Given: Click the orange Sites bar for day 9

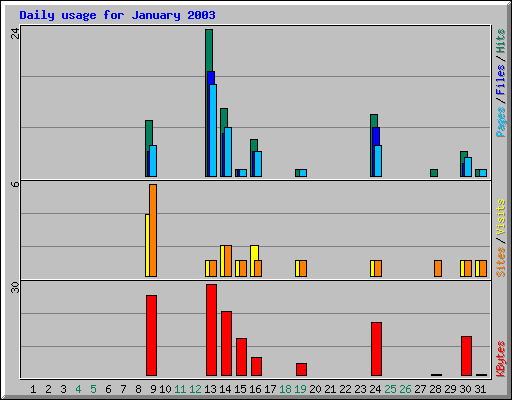Looking at the screenshot, I should pos(153,230).
